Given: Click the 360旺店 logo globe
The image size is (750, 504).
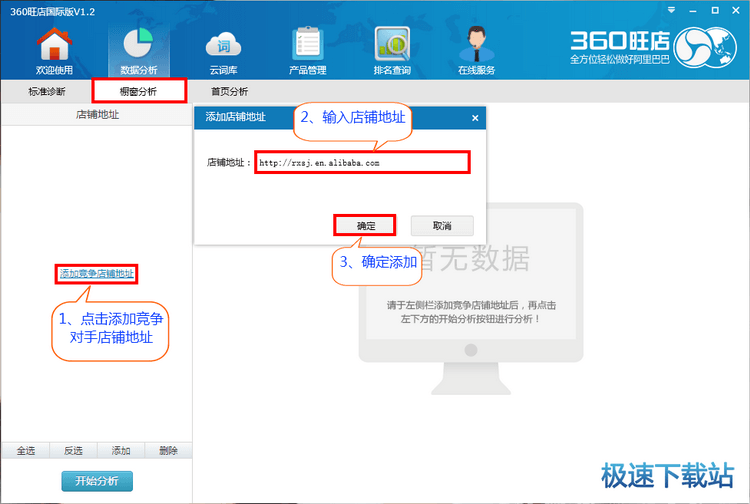Looking at the screenshot, I should [706, 46].
